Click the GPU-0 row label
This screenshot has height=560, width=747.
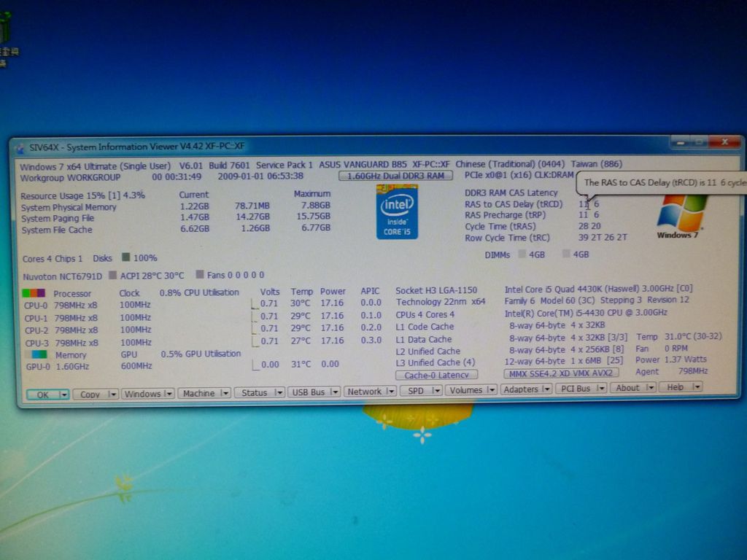38,367
